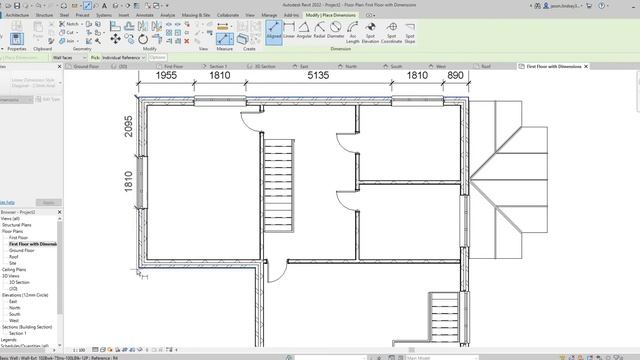Open the Collaborate ribbon tab

point(228,15)
